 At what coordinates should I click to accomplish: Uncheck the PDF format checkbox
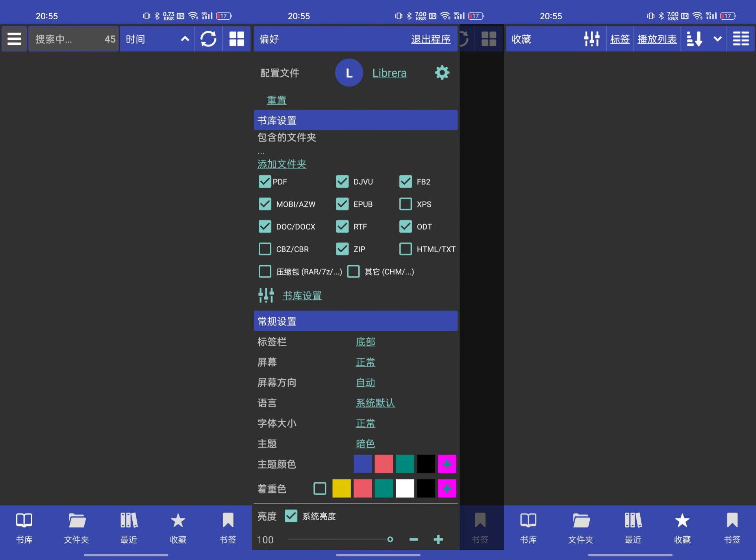click(265, 181)
